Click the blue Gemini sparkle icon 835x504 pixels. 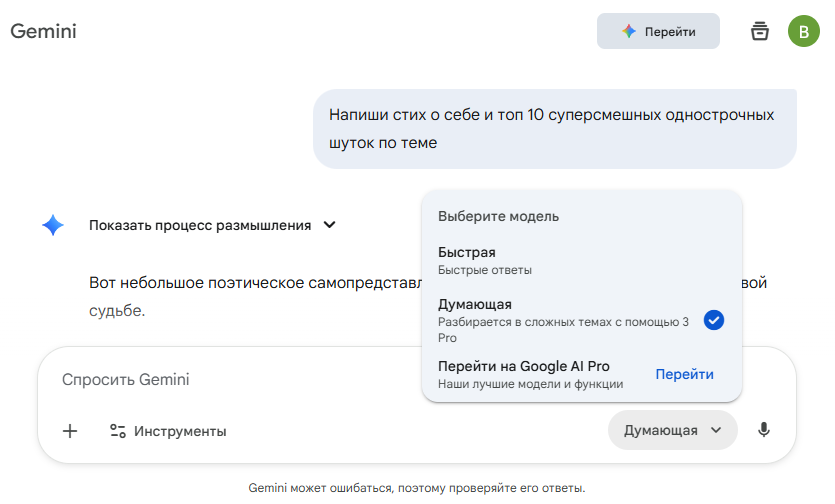(53, 225)
